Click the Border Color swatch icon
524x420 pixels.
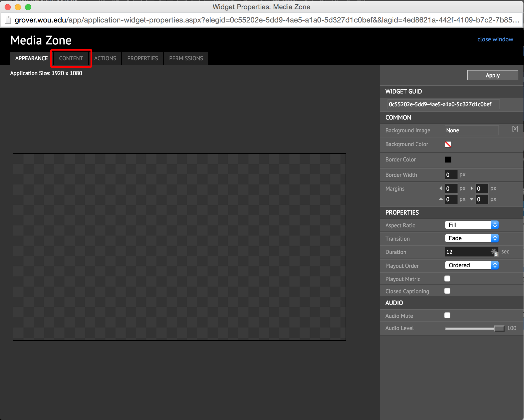(448, 159)
